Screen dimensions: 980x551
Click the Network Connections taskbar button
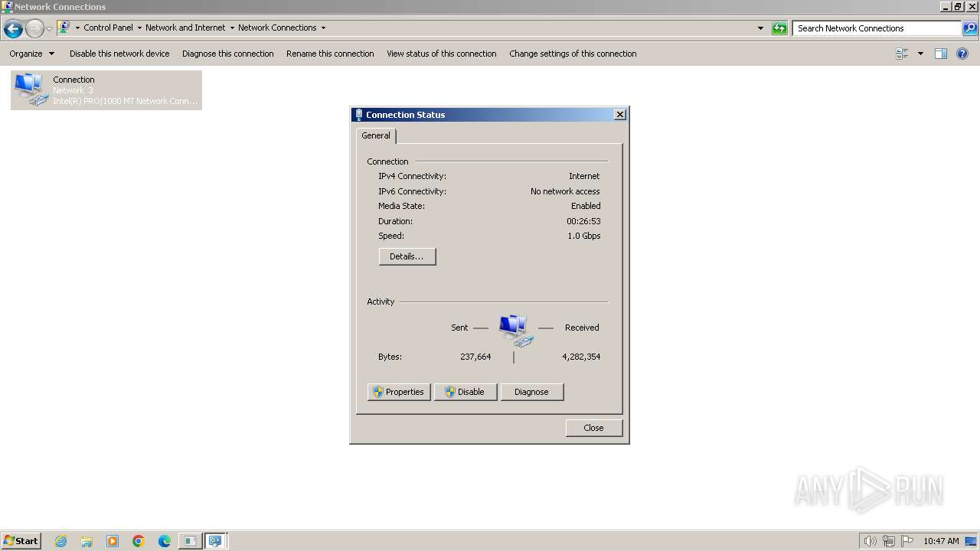point(216,541)
